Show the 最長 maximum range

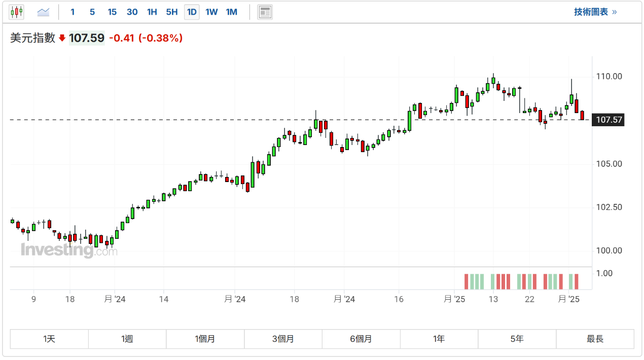[595, 339]
